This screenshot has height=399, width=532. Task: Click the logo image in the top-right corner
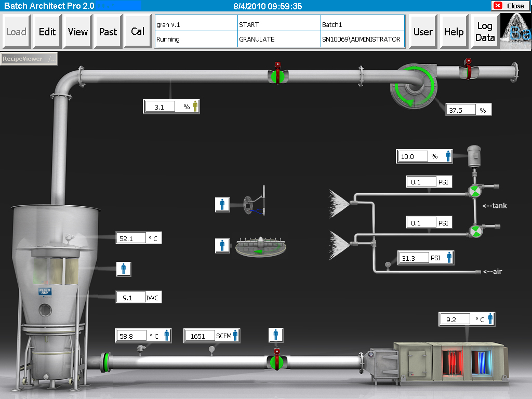516,32
